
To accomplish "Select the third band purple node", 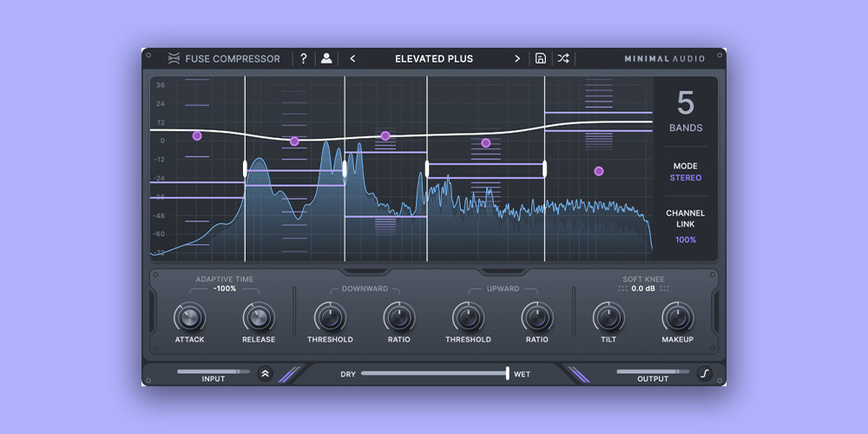I will (385, 135).
